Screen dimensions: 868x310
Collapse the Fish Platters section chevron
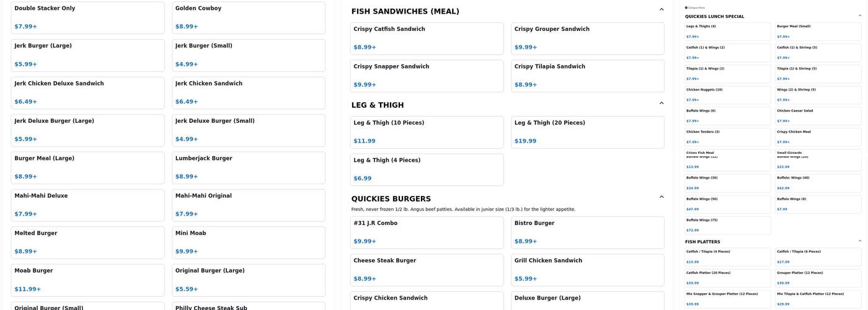(860, 241)
